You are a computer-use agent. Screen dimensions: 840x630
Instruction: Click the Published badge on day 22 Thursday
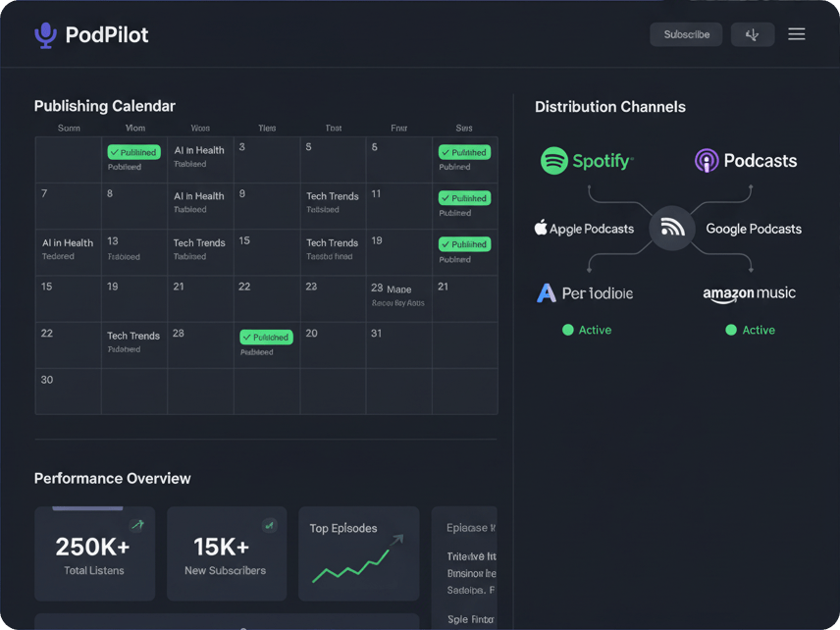266,338
